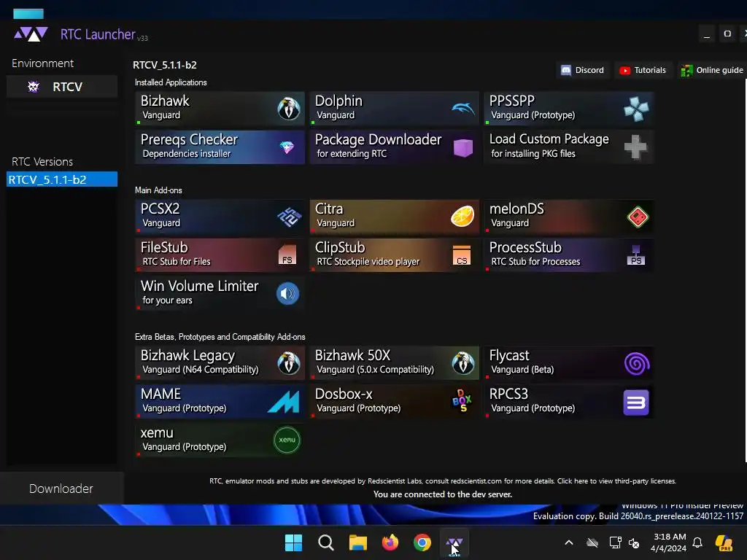Launch the Bizhawk Vanguard tile title

[x=165, y=101]
